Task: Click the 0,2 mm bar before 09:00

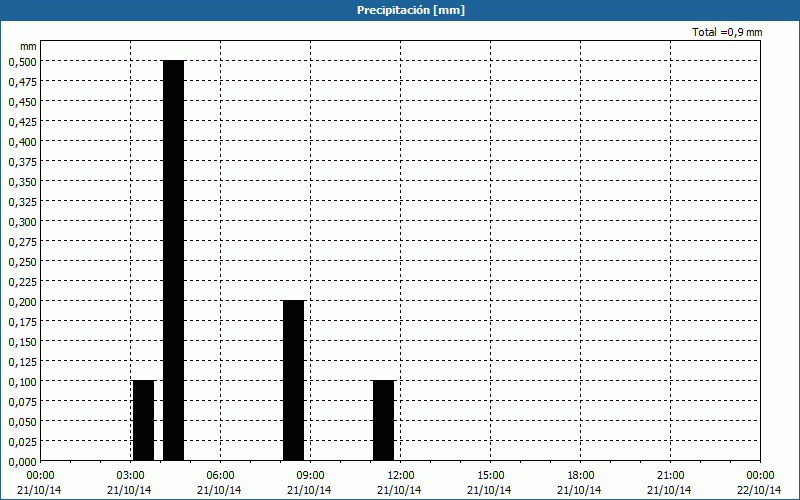Action: (x=293, y=381)
